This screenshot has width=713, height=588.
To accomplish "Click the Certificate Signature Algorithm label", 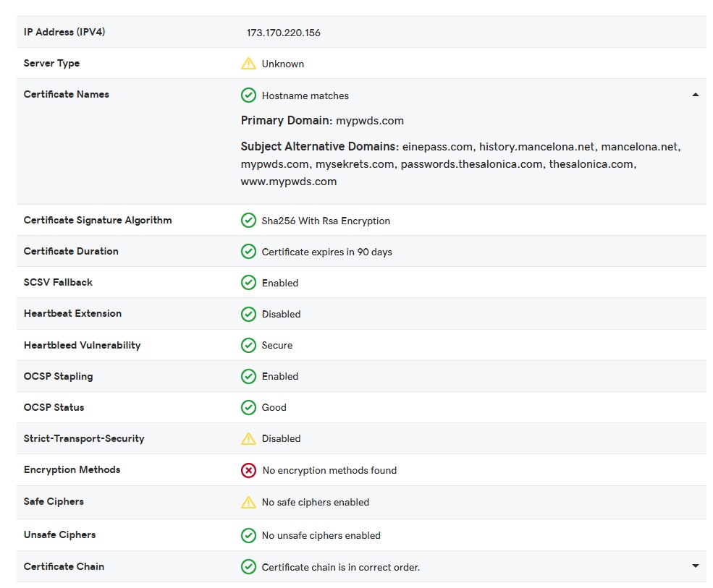I will (98, 220).
